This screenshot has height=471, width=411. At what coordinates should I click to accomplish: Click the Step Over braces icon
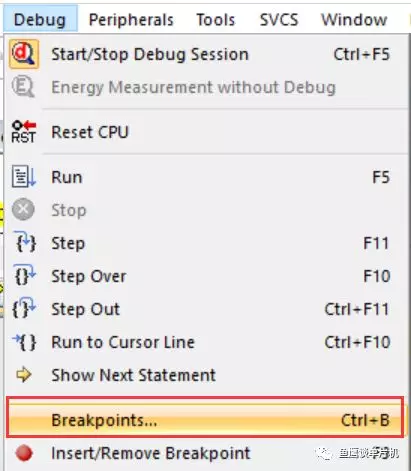coord(25,275)
